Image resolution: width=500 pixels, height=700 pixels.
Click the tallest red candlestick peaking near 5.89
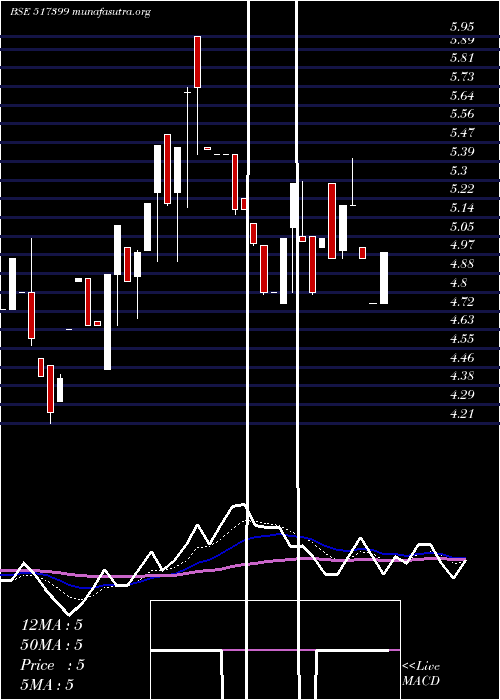197,62
